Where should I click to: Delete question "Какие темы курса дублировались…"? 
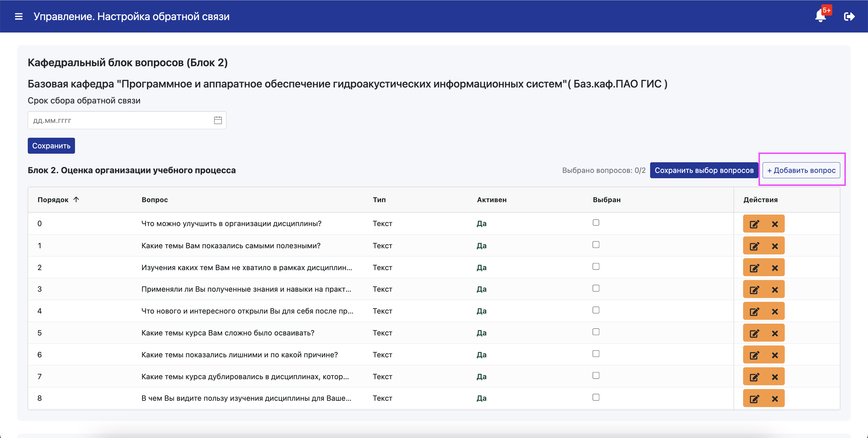click(x=775, y=377)
